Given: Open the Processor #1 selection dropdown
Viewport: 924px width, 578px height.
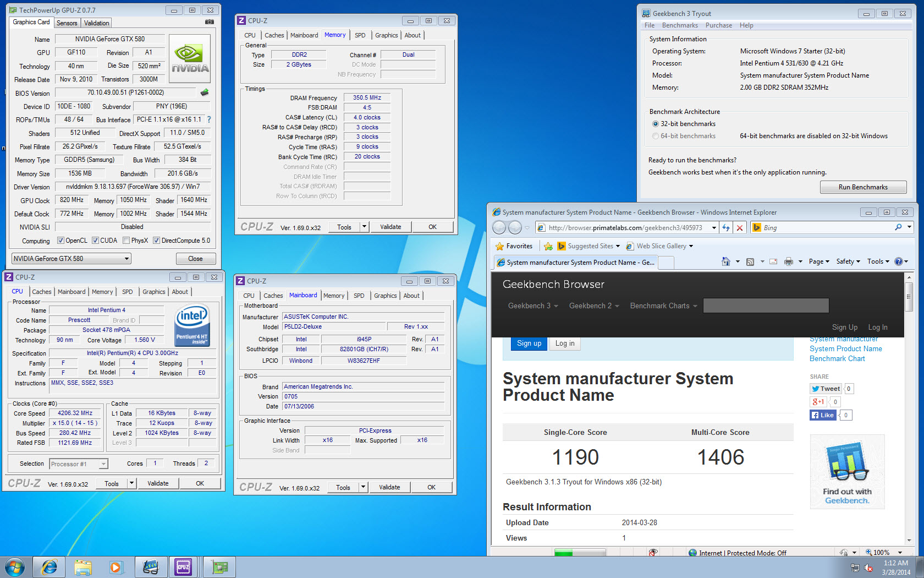Looking at the screenshot, I should (78, 464).
